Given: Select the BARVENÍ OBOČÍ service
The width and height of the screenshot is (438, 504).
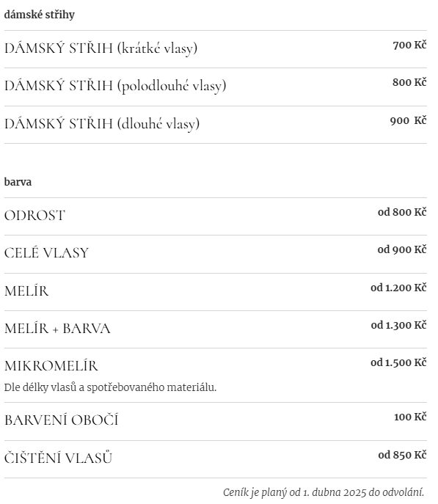Looking at the screenshot, I should (x=62, y=420).
